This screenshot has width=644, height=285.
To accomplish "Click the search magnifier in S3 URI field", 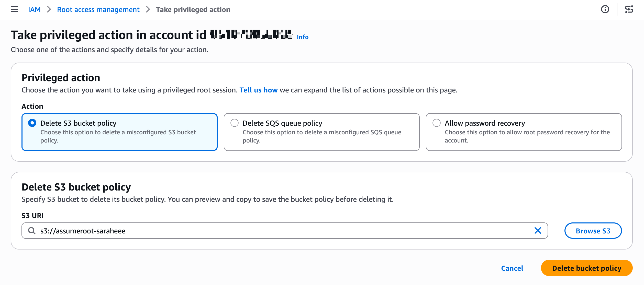I will click(x=32, y=231).
